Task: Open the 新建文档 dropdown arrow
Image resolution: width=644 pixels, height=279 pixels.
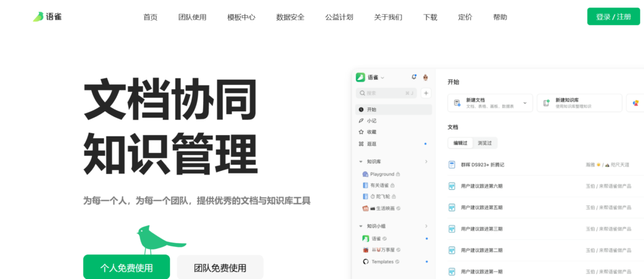Action: click(525, 103)
